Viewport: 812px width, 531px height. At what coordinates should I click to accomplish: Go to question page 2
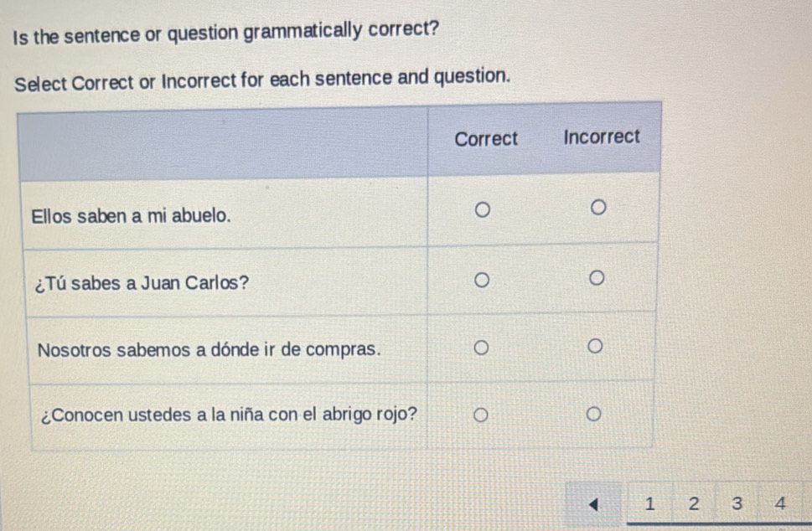click(x=693, y=503)
